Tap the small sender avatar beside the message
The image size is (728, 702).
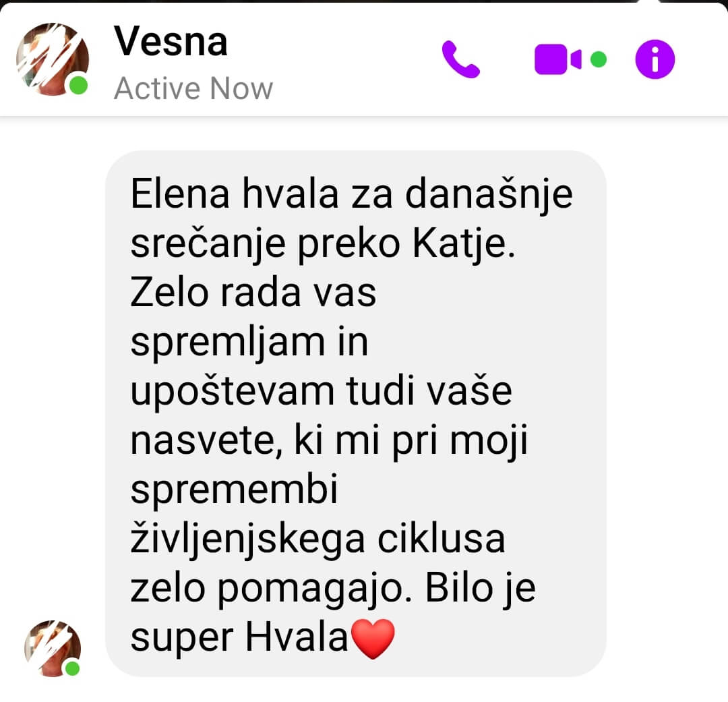52,649
